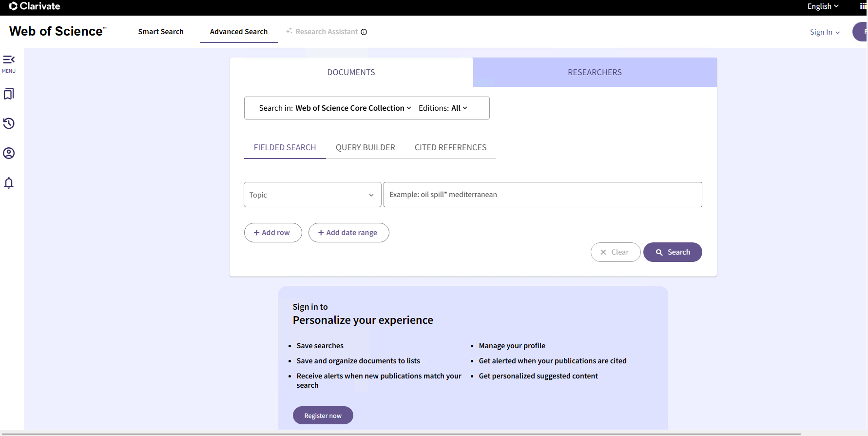The image size is (868, 436).
Task: Open the Topic field selector dropdown
Action: (x=312, y=195)
